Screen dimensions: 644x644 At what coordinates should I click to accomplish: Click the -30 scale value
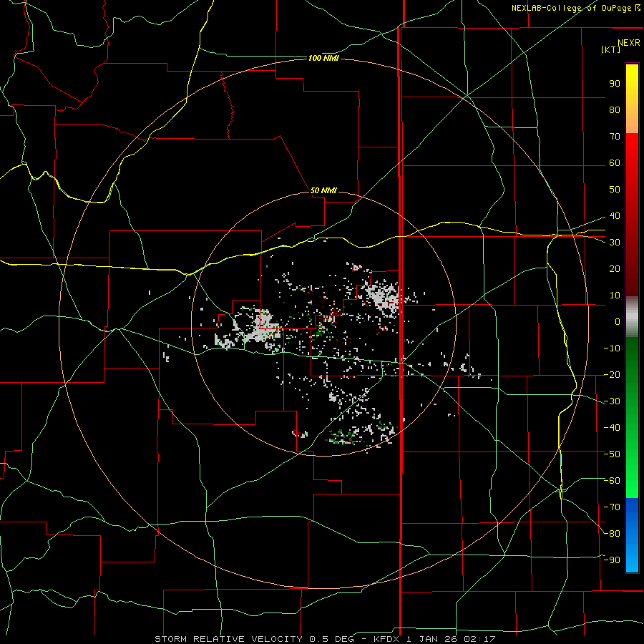pyautogui.click(x=612, y=401)
